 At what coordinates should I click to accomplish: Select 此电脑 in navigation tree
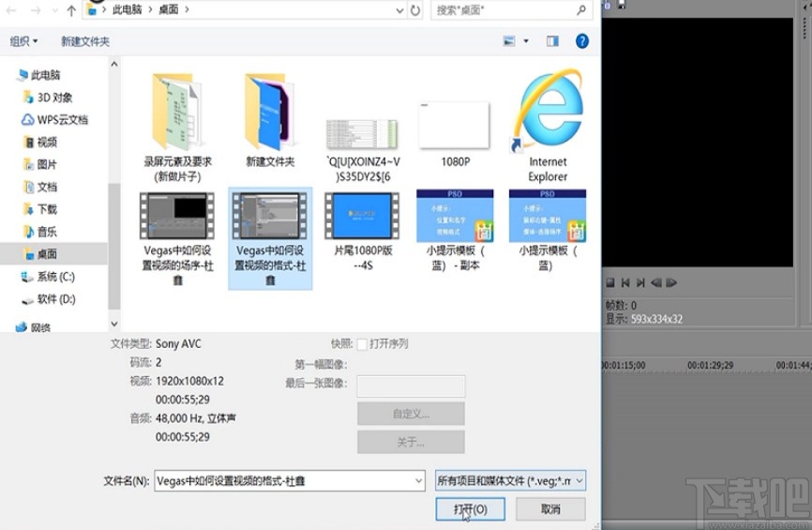[x=38, y=75]
